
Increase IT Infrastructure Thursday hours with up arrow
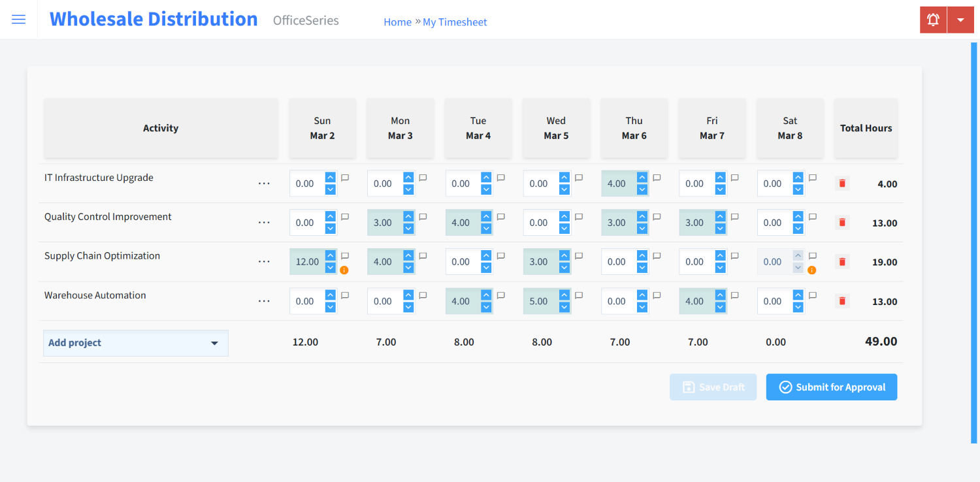[x=642, y=178]
